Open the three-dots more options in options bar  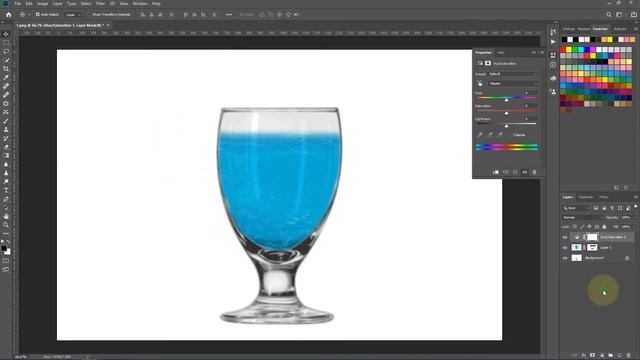coord(229,15)
